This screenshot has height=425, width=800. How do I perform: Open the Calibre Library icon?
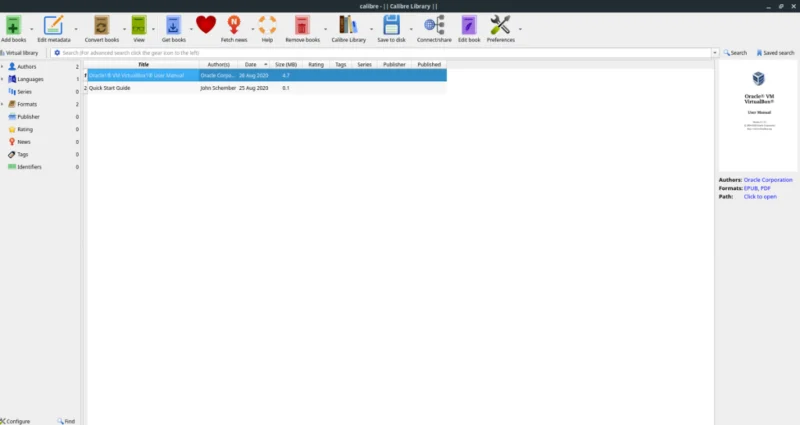(x=348, y=26)
